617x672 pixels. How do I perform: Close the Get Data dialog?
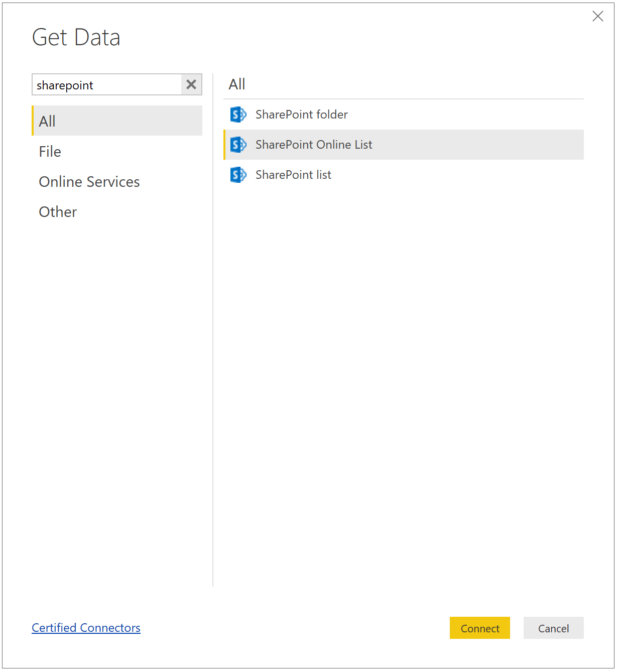click(x=597, y=16)
